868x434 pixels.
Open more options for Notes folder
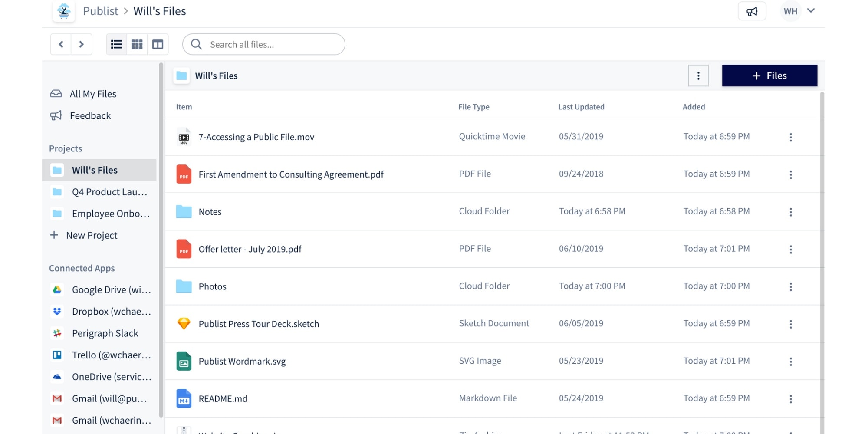pyautogui.click(x=790, y=212)
